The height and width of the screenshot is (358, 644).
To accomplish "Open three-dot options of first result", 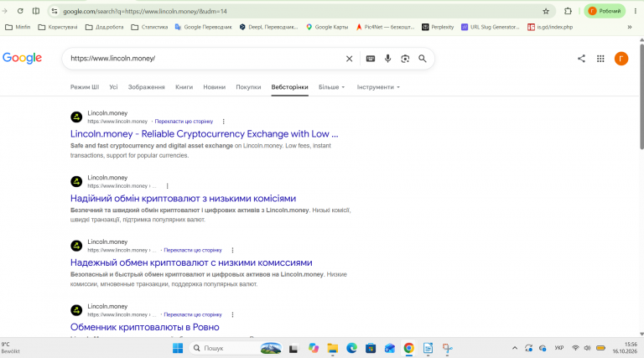I will point(223,122).
